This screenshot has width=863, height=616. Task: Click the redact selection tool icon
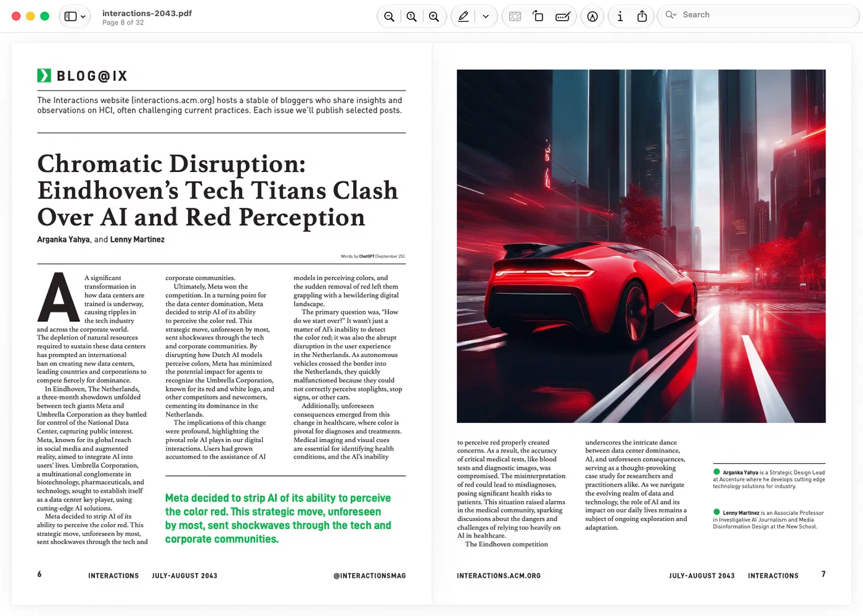[x=515, y=17]
